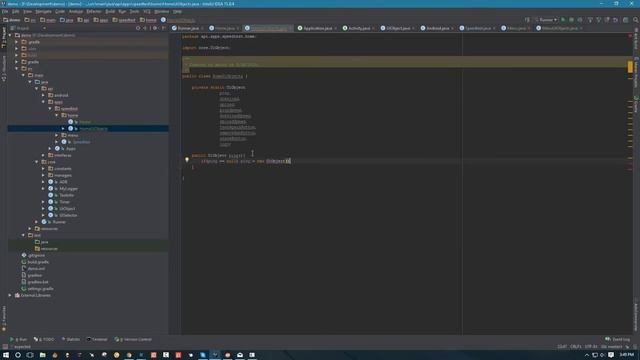The height and width of the screenshot is (360, 640).
Task: Click the yellow warning marker in the editor error stripe
Action: pyautogui.click(x=630, y=67)
